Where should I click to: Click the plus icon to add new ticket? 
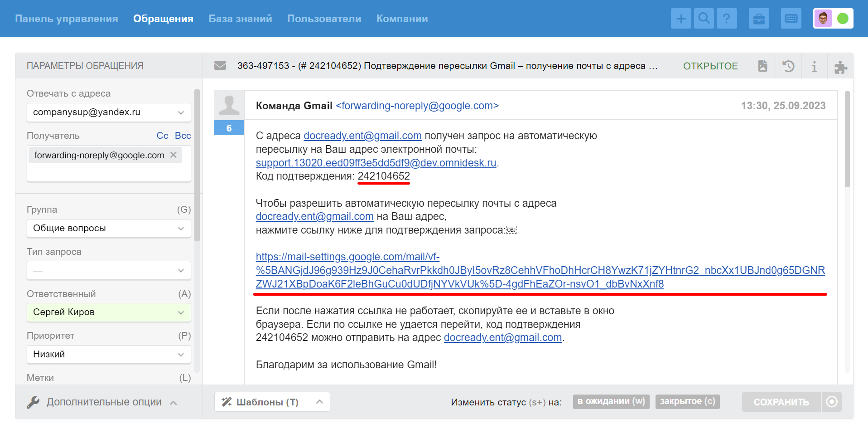681,19
